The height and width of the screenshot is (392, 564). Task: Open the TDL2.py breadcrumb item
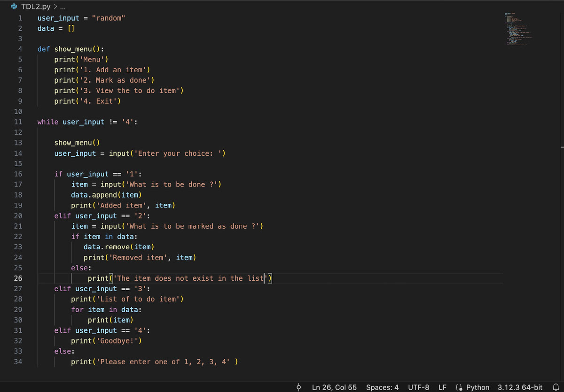click(x=35, y=8)
